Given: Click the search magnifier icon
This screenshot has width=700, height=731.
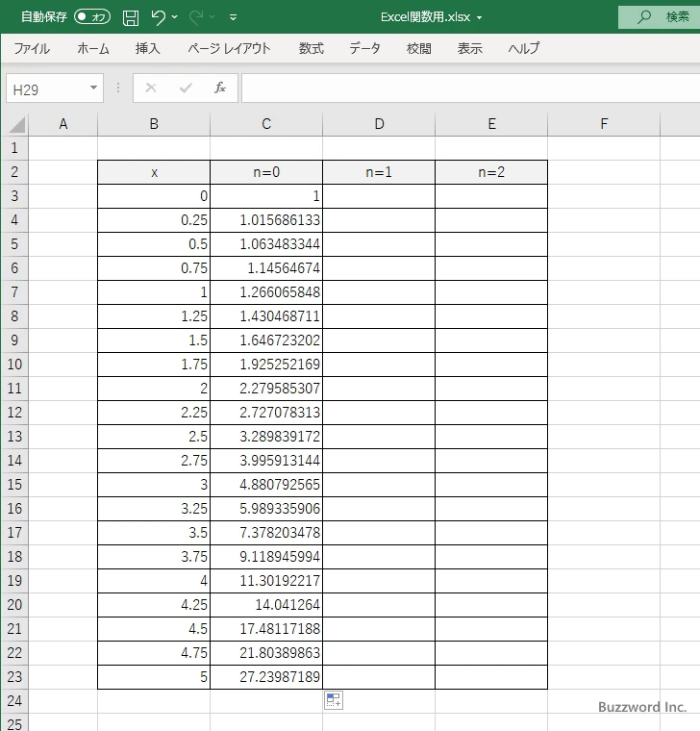Looking at the screenshot, I should coord(644,16).
